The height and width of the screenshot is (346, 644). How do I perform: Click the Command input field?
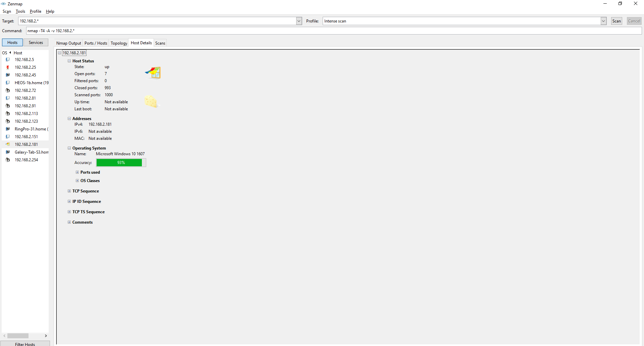(334, 31)
